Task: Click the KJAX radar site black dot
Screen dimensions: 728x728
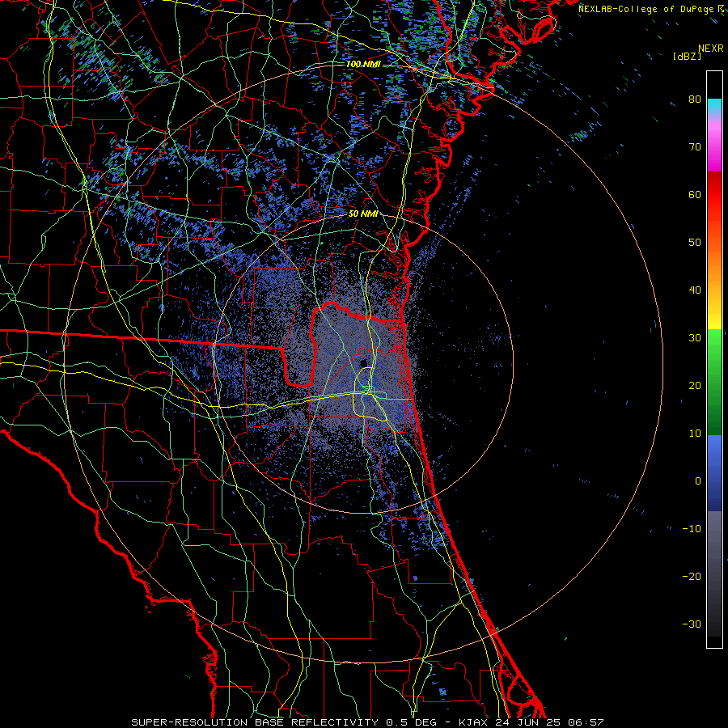Action: tap(363, 362)
